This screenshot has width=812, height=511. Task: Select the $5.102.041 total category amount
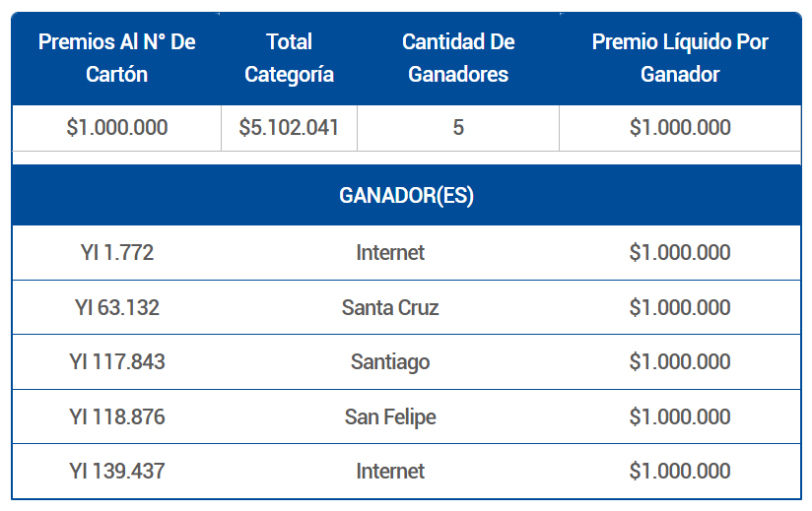point(289,128)
